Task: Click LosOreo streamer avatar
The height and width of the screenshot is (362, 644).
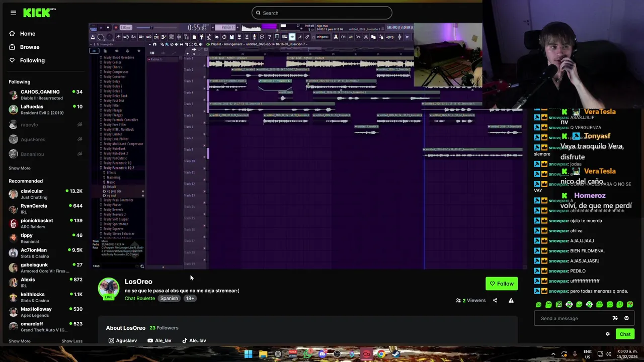Action: pos(108,288)
